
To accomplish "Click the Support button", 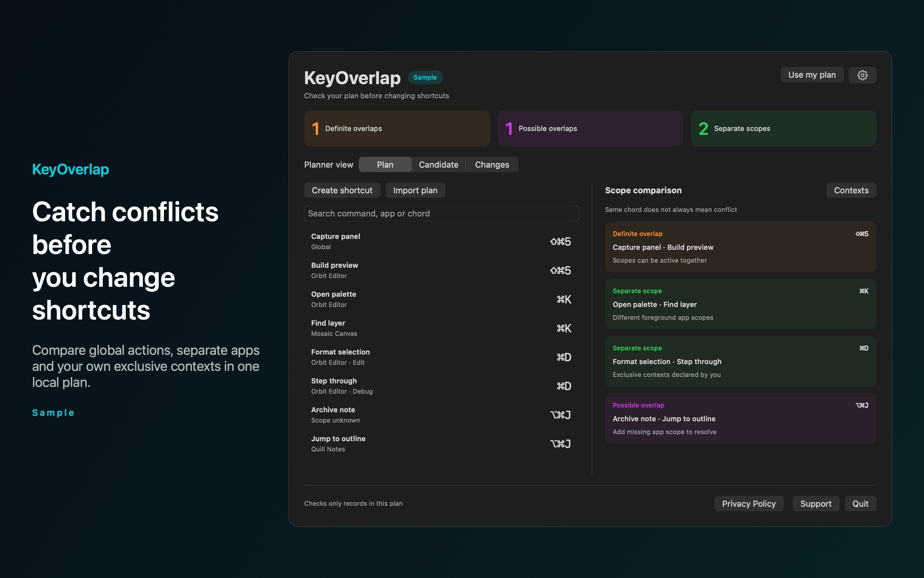I will (816, 504).
